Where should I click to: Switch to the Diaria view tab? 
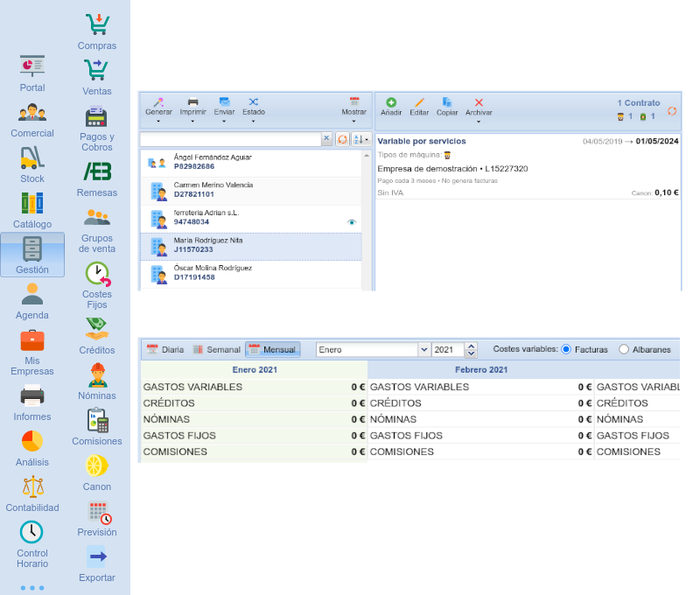point(164,349)
